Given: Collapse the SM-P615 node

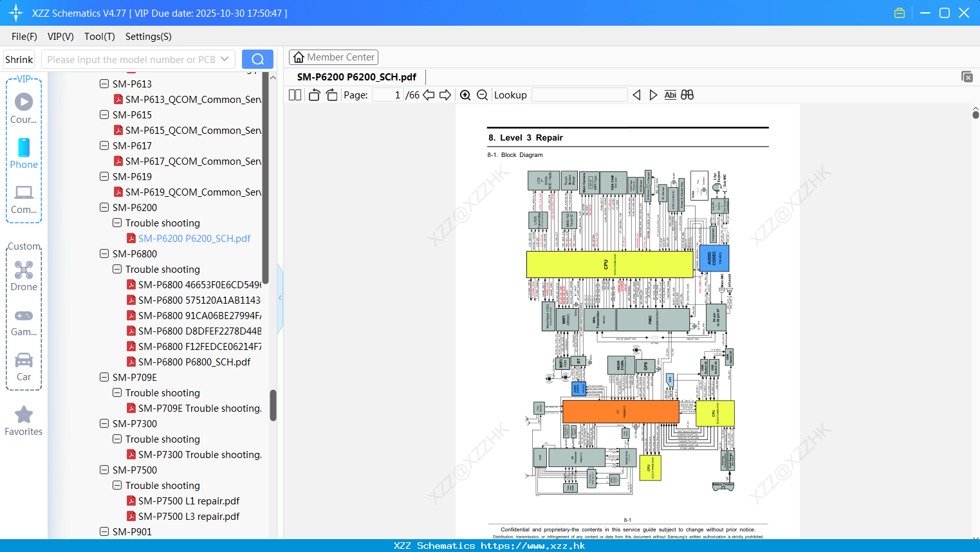Looking at the screenshot, I should 104,115.
